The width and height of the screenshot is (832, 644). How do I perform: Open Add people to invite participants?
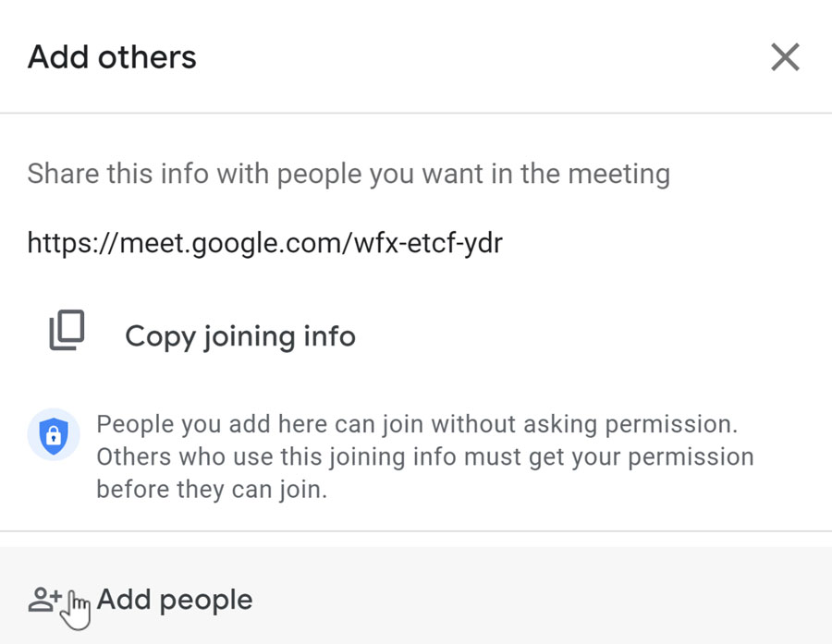[x=174, y=599]
